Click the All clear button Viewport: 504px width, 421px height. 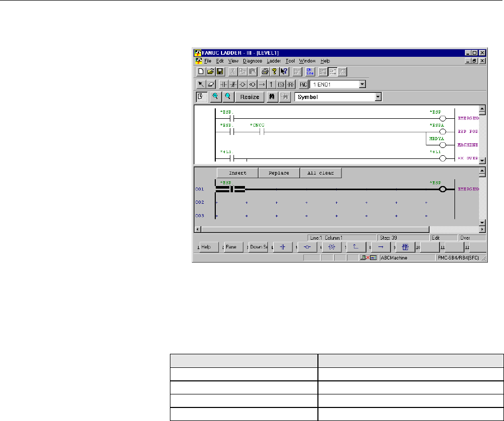click(x=321, y=173)
